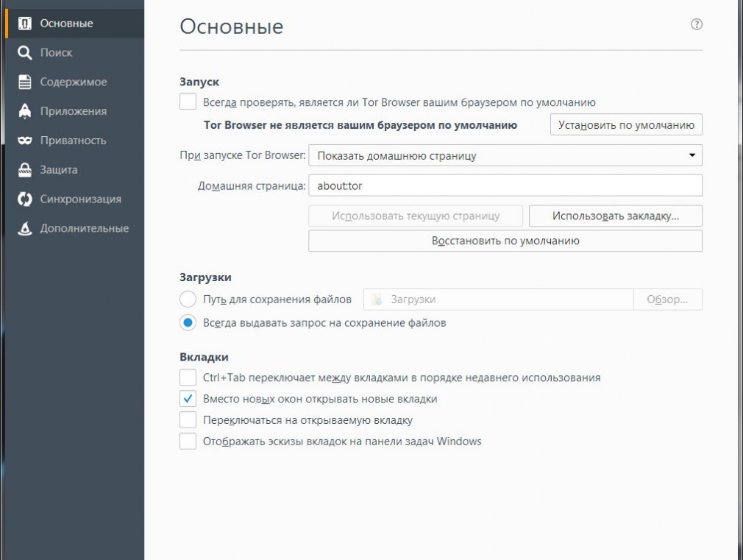The width and height of the screenshot is (743, 560).
Task: Click the 'Вкладки' section heading
Action: point(204,357)
